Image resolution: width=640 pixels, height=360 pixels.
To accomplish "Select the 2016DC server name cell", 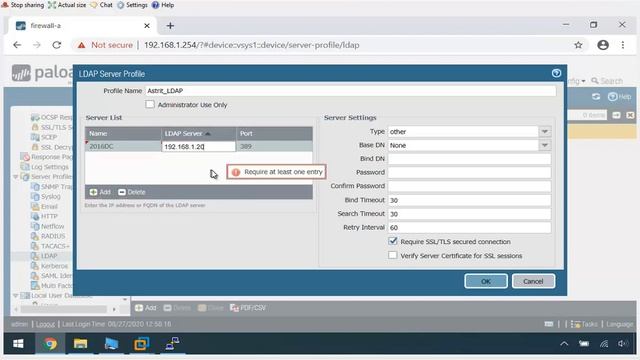I will click(123, 146).
